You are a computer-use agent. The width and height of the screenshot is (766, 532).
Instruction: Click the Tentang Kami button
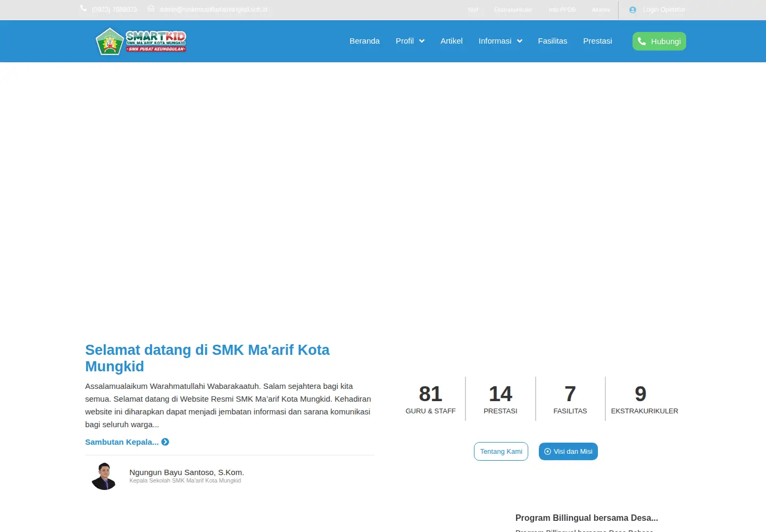click(x=501, y=452)
